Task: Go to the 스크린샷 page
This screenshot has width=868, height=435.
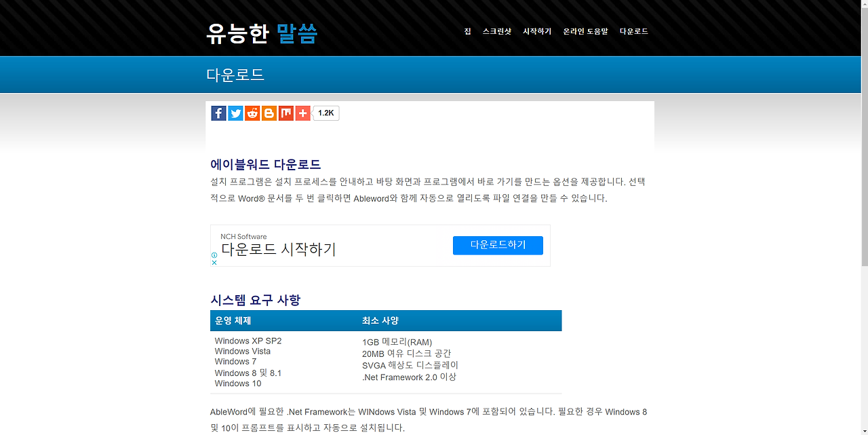Action: coord(497,31)
